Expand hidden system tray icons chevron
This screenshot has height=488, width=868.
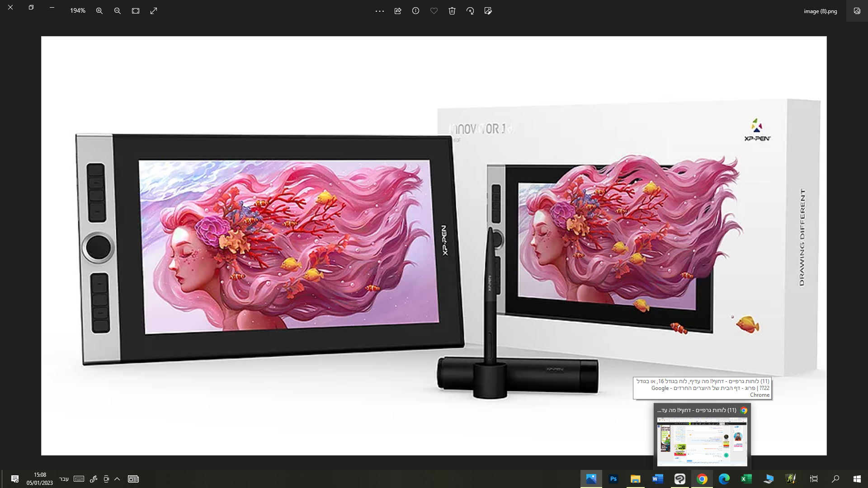pos(117,479)
